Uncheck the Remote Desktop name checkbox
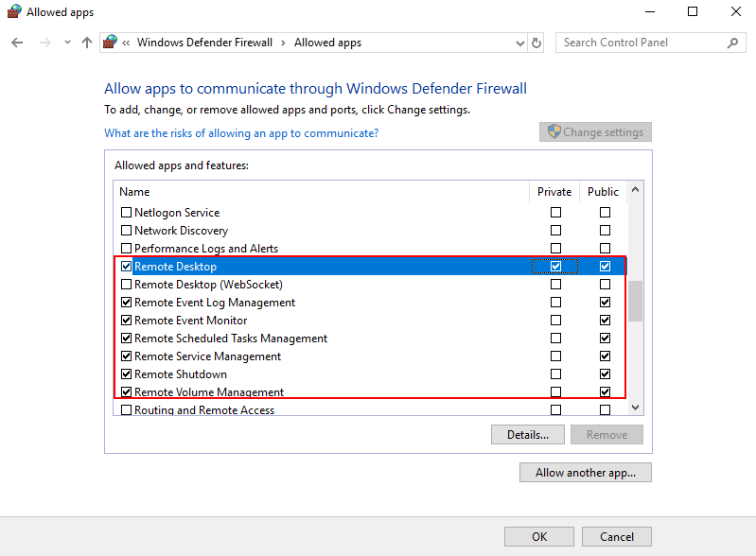The image size is (756, 556). click(127, 266)
